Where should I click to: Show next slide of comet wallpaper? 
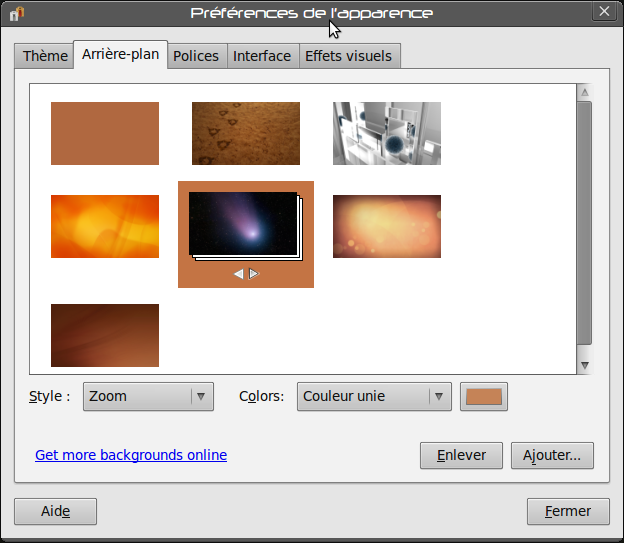[x=254, y=274]
